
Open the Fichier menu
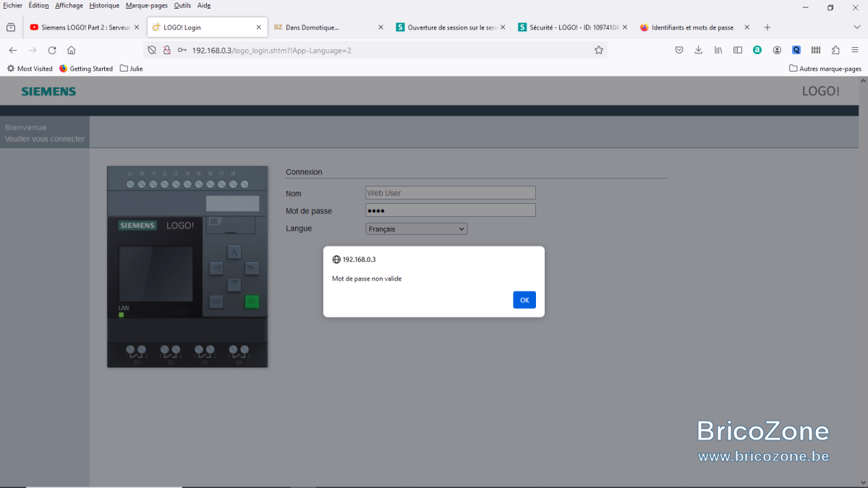tap(13, 5)
